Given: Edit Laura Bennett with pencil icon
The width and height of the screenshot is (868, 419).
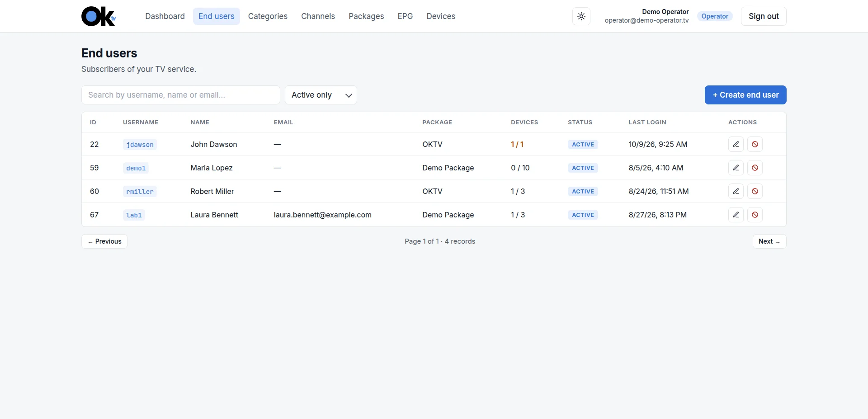Looking at the screenshot, I should pyautogui.click(x=736, y=215).
